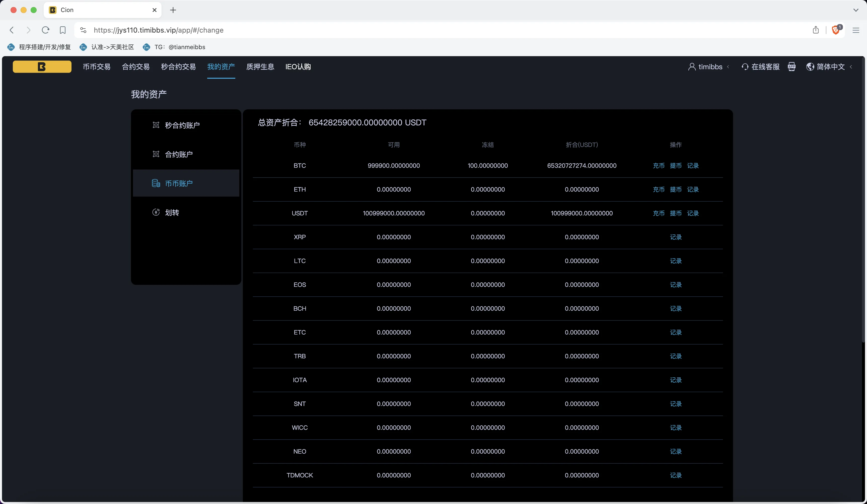The image size is (867, 504).
Task: Bookmark this page icon
Action: [63, 30]
